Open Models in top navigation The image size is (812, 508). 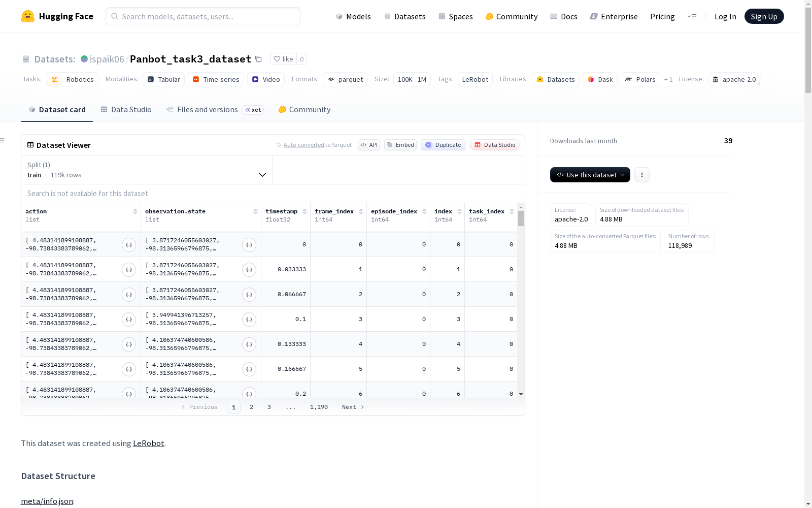(x=353, y=16)
